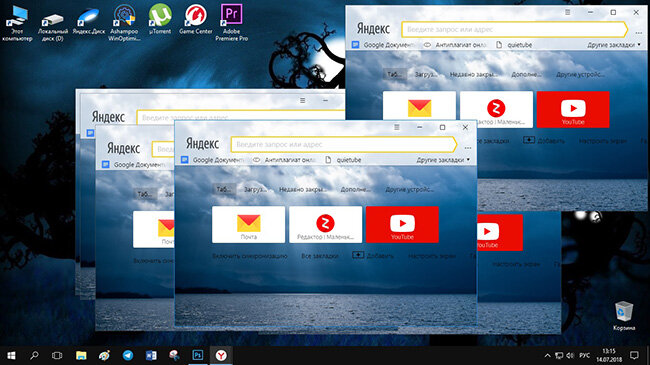Switch to Telegram in the taskbar
The width and height of the screenshot is (650, 365).
click(x=128, y=355)
